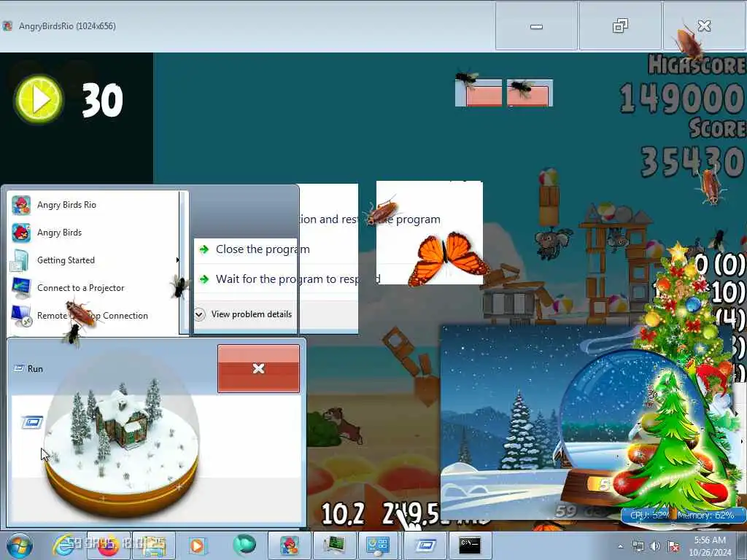Switch to the Command Prompt taskbar button
747x560 pixels.
pyautogui.click(x=471, y=545)
